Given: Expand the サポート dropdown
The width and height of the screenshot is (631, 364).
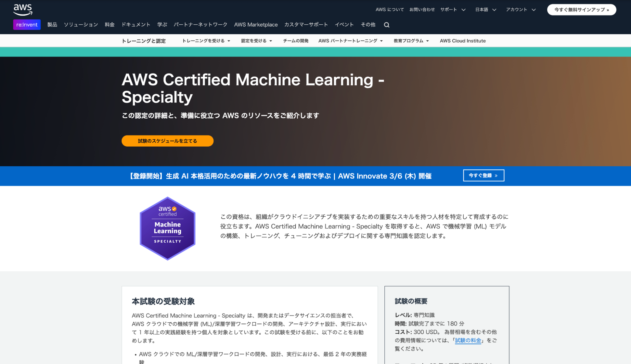Looking at the screenshot, I should [x=453, y=9].
